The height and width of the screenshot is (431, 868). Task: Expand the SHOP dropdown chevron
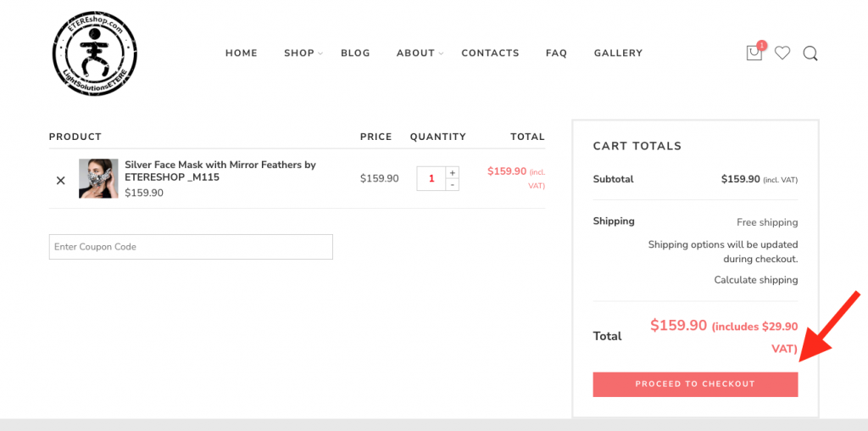[x=320, y=53]
